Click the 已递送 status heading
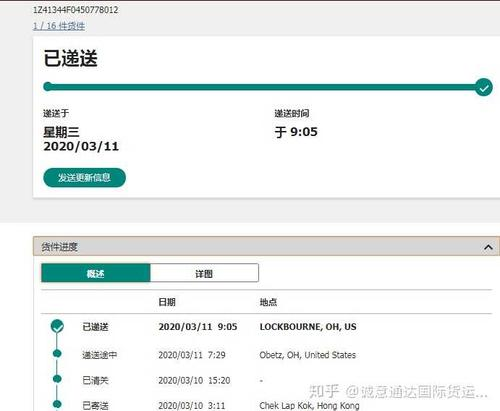The width and height of the screenshot is (500, 411). click(x=71, y=58)
